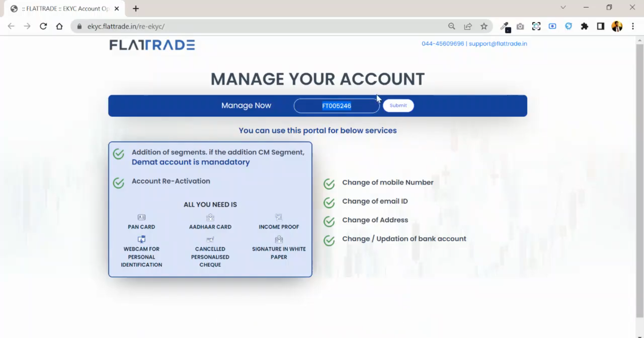Click the INCOME PROOF icon
This screenshot has height=338, width=644.
[x=279, y=217]
